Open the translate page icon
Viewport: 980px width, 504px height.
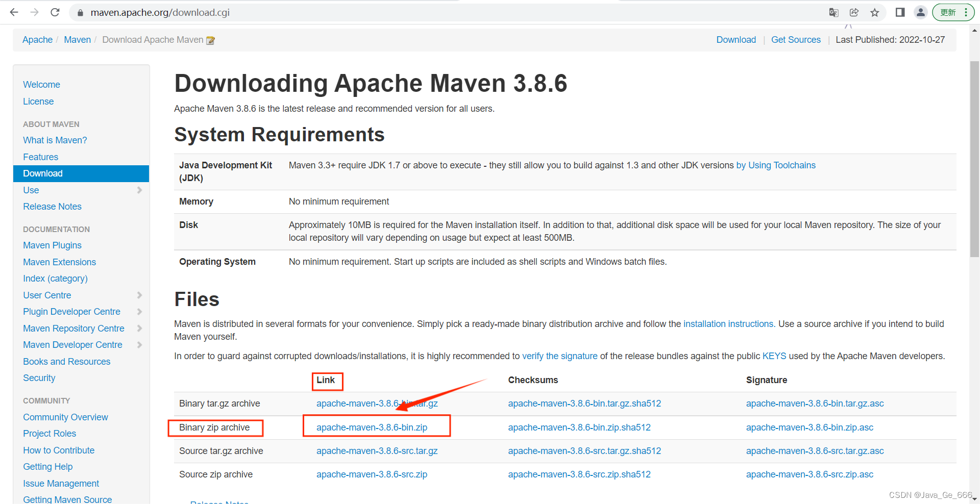(x=834, y=12)
